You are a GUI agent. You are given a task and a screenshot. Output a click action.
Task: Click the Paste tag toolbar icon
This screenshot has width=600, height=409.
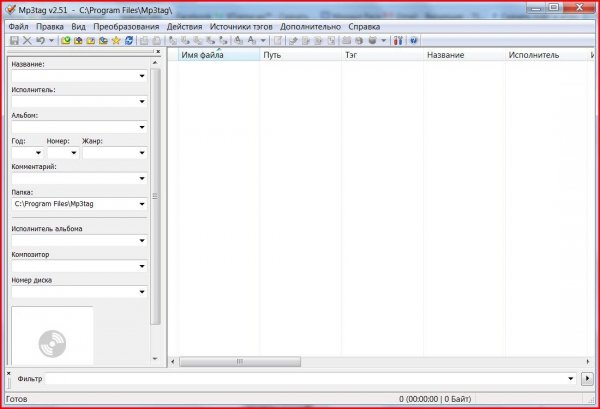[157, 40]
